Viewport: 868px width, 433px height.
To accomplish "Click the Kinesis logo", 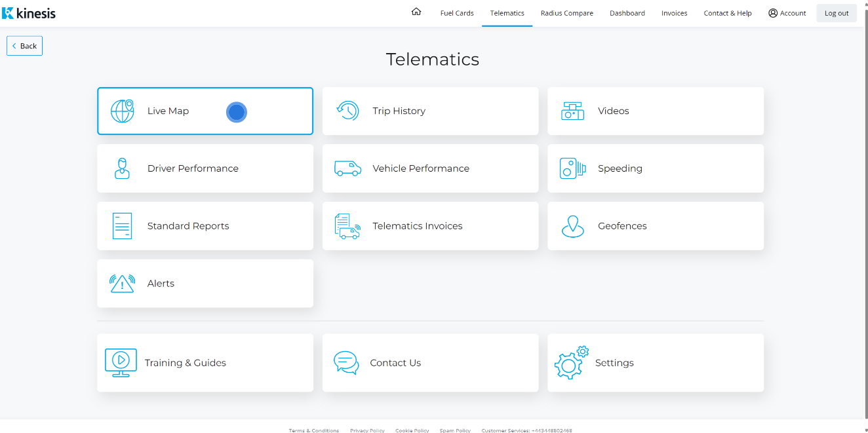I will [29, 13].
